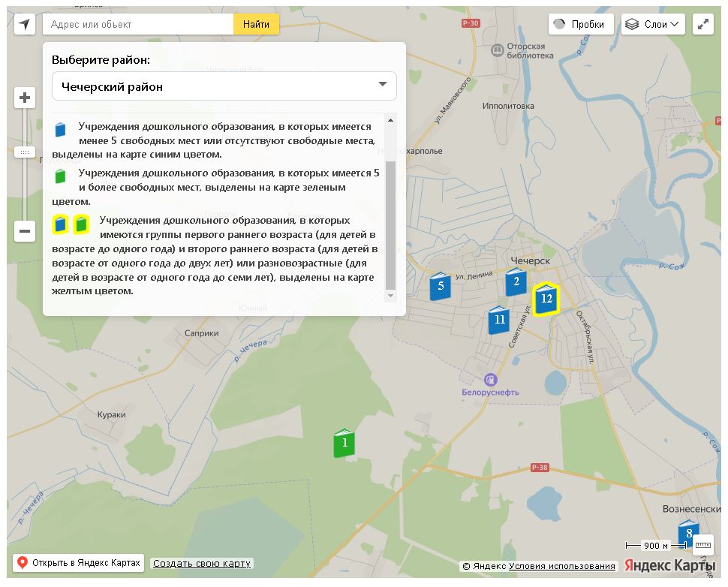Click the Найти search button
Image resolution: width=728 pixels, height=587 pixels.
(256, 24)
